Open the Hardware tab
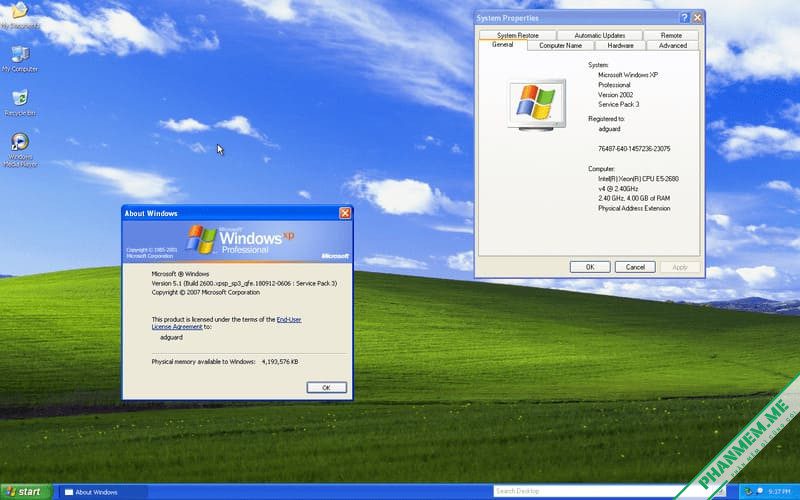 click(x=620, y=45)
